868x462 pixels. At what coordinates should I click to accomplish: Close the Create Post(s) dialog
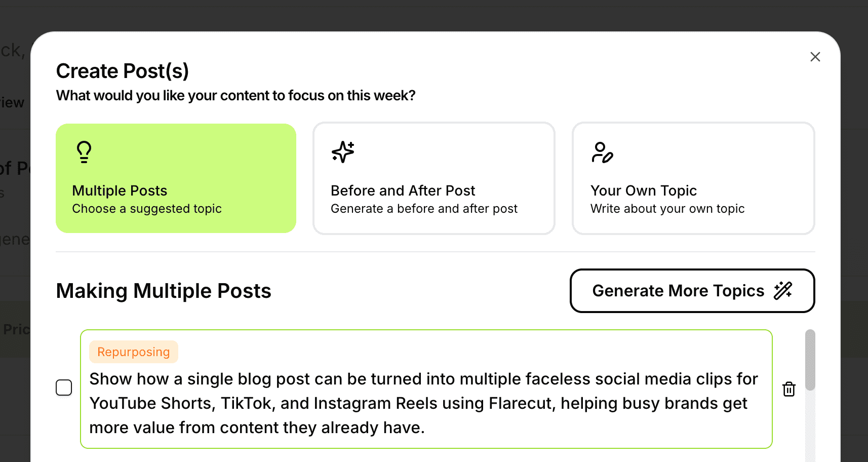815,57
